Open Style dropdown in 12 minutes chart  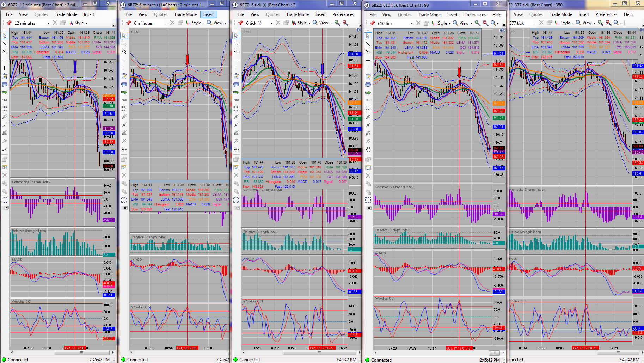point(78,23)
